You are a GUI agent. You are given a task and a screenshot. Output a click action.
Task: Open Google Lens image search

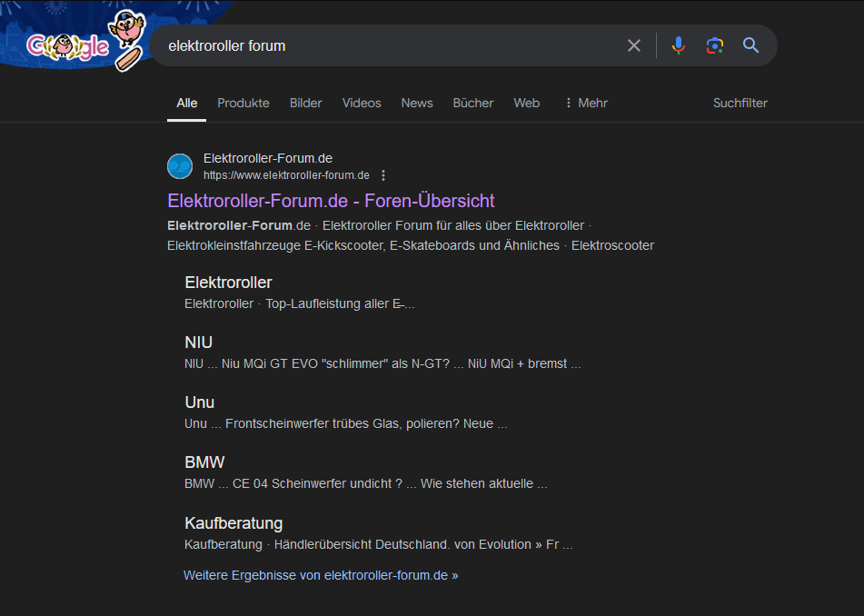coord(715,45)
